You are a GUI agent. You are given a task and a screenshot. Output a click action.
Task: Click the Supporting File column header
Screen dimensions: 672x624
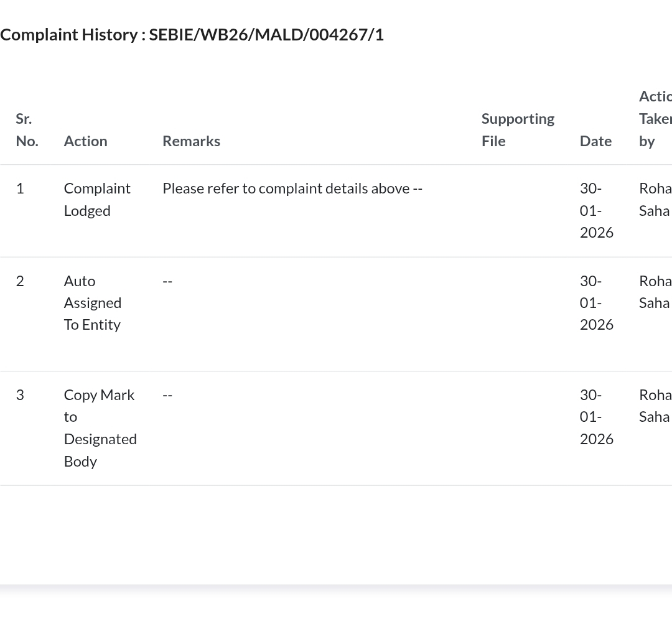(518, 129)
